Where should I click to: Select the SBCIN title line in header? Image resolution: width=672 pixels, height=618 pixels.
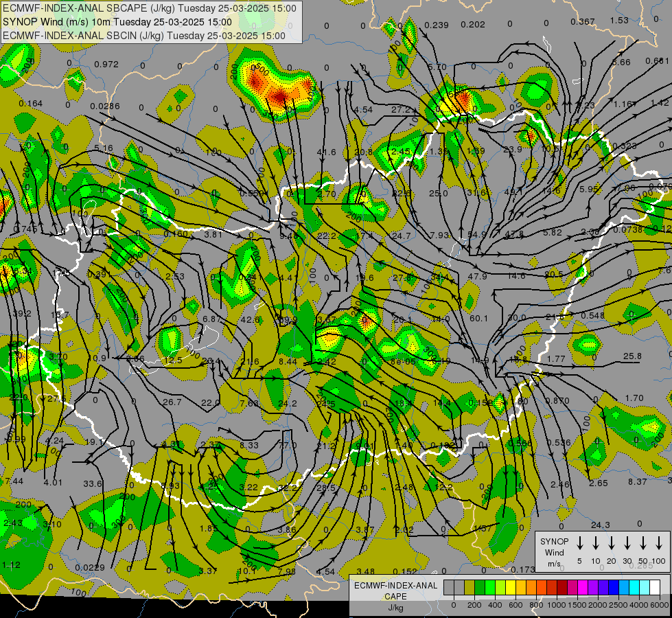click(144, 36)
